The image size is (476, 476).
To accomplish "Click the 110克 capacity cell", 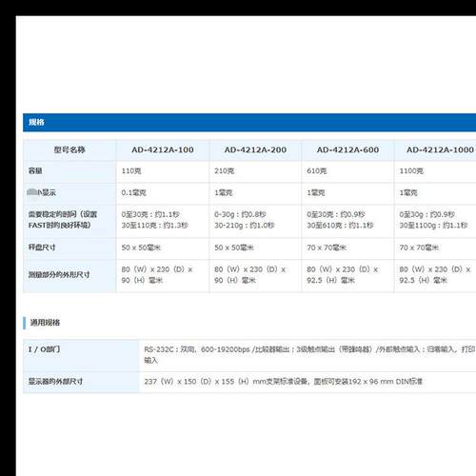I will point(163,171).
